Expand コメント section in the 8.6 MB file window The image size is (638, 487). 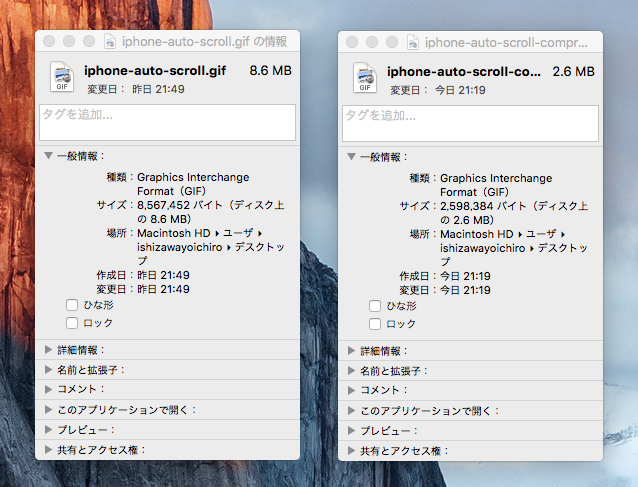[48, 389]
